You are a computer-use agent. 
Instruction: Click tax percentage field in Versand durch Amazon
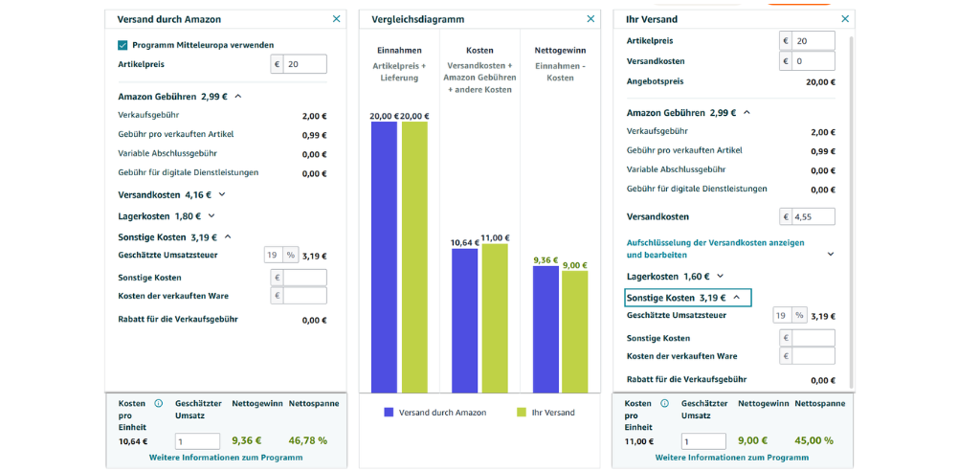point(274,256)
